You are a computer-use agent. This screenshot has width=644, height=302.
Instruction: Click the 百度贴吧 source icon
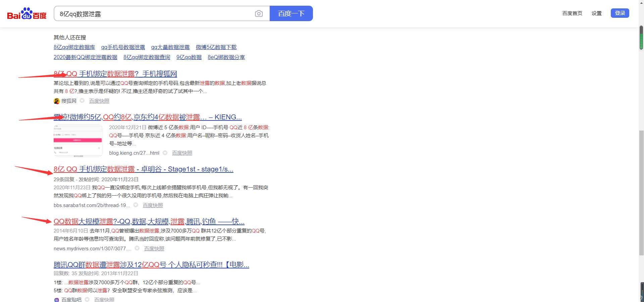click(57, 300)
